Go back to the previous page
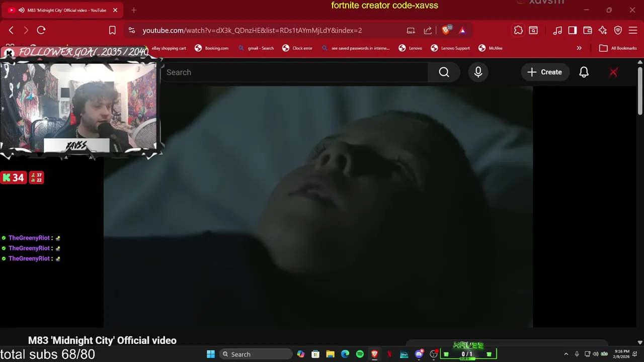The height and width of the screenshot is (362, 644). coord(11,30)
